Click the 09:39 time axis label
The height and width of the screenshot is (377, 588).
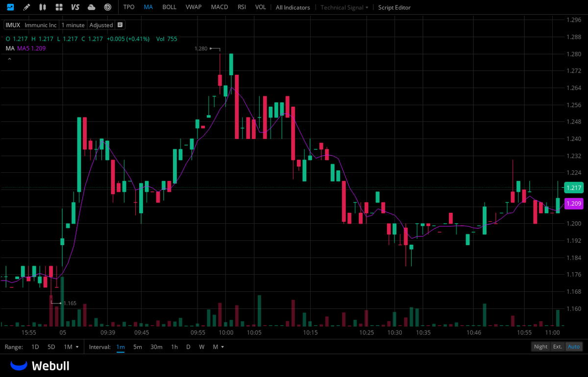coord(107,332)
